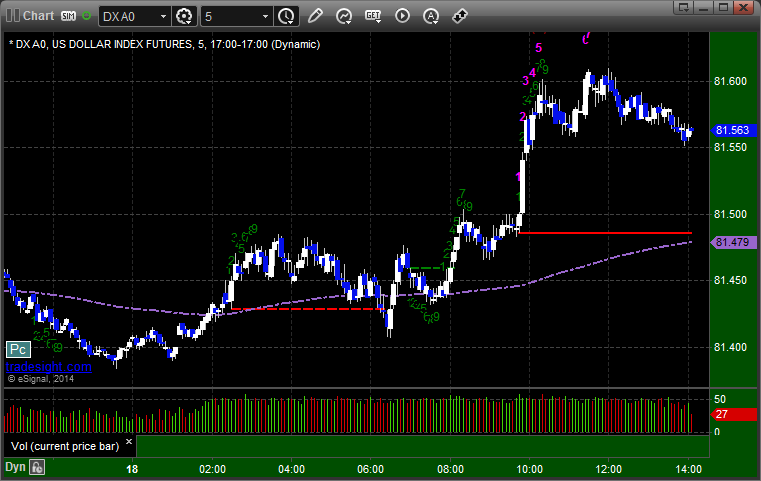Click the 14:00 time axis label
Screen dimensions: 761x481
coord(689,469)
